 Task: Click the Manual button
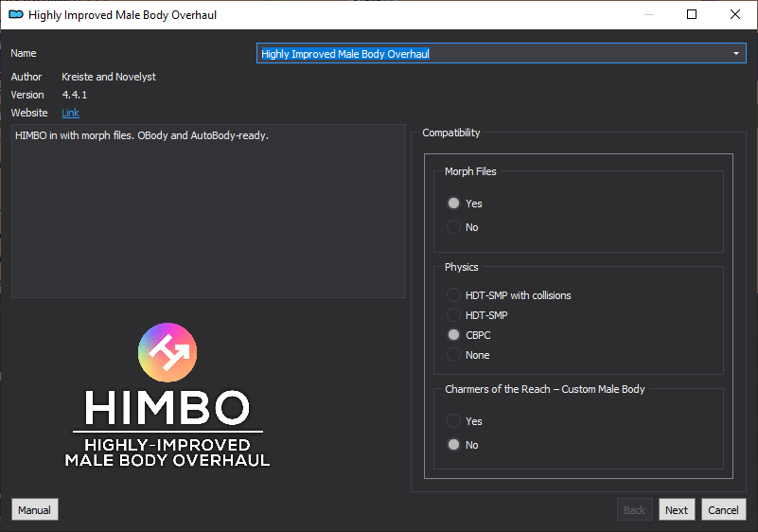click(34, 509)
